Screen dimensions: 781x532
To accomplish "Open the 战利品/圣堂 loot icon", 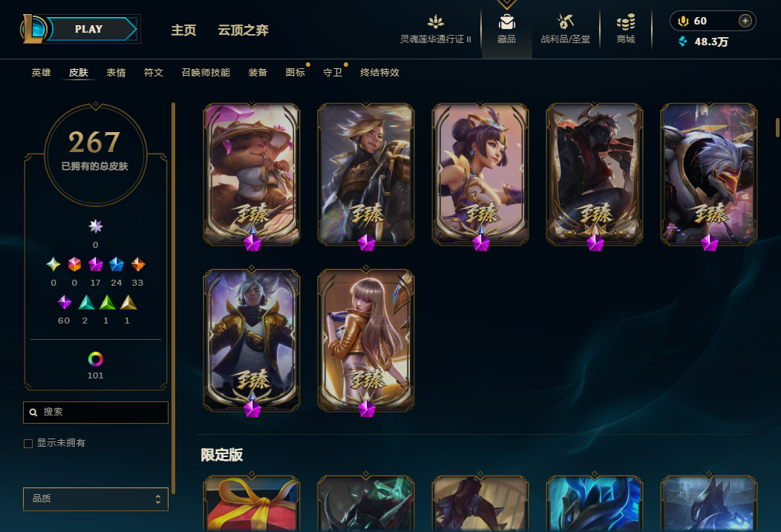I will 565,22.
